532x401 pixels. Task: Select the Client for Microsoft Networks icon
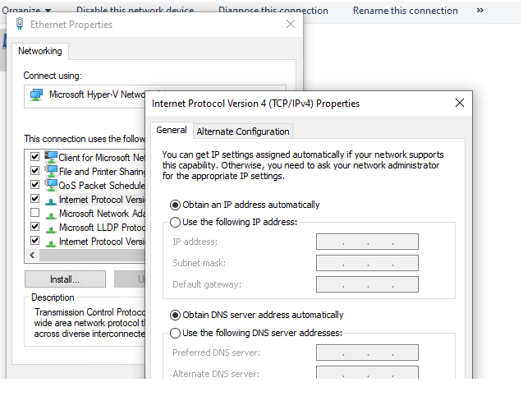(51, 157)
